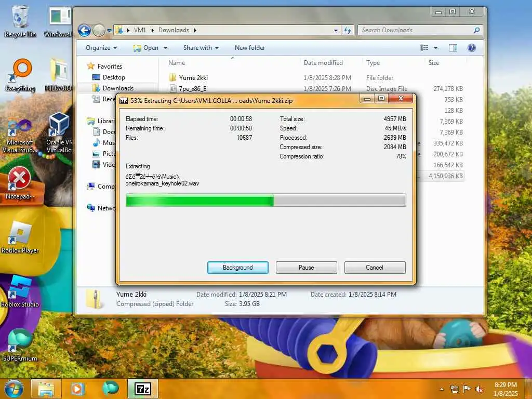Open the Everything search desktop icon
The width and height of the screenshot is (532, 399).
[20, 75]
